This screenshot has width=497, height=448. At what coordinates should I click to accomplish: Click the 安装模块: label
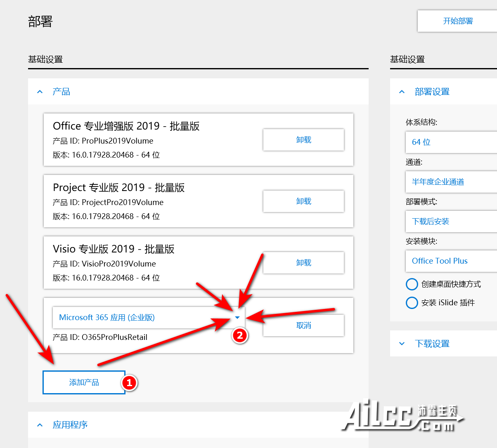(421, 241)
